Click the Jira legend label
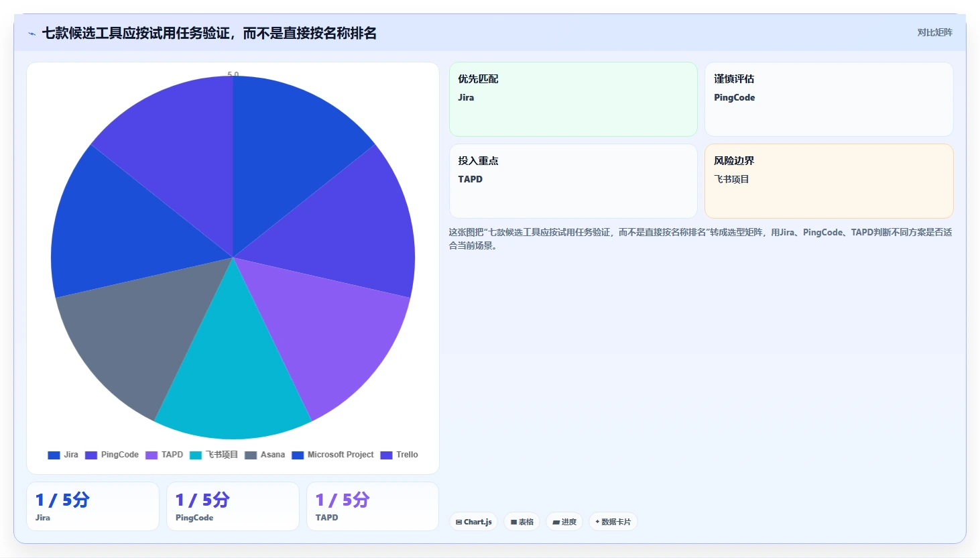980x558 pixels. pos(71,455)
